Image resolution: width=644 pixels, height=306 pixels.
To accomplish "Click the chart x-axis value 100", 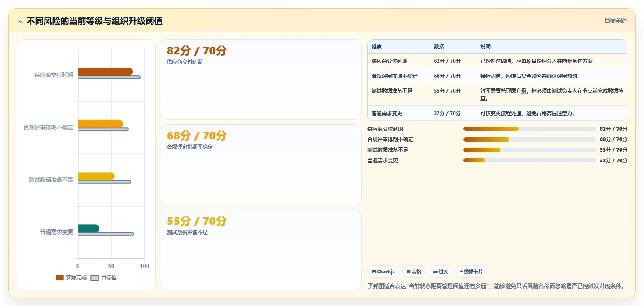I will click(144, 266).
